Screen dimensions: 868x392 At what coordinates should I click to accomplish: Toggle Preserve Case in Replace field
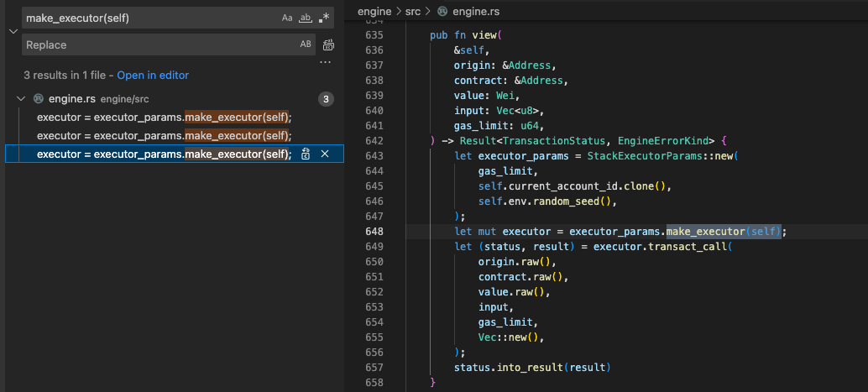306,44
